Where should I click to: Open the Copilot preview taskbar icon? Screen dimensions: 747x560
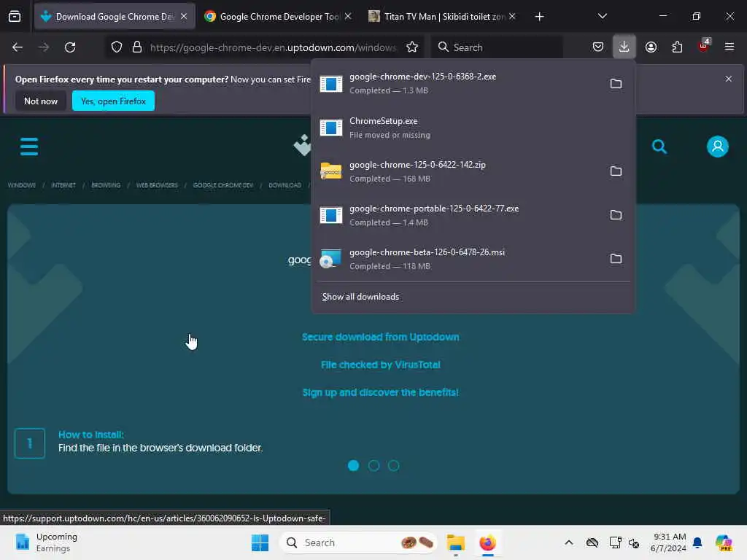tap(723, 542)
